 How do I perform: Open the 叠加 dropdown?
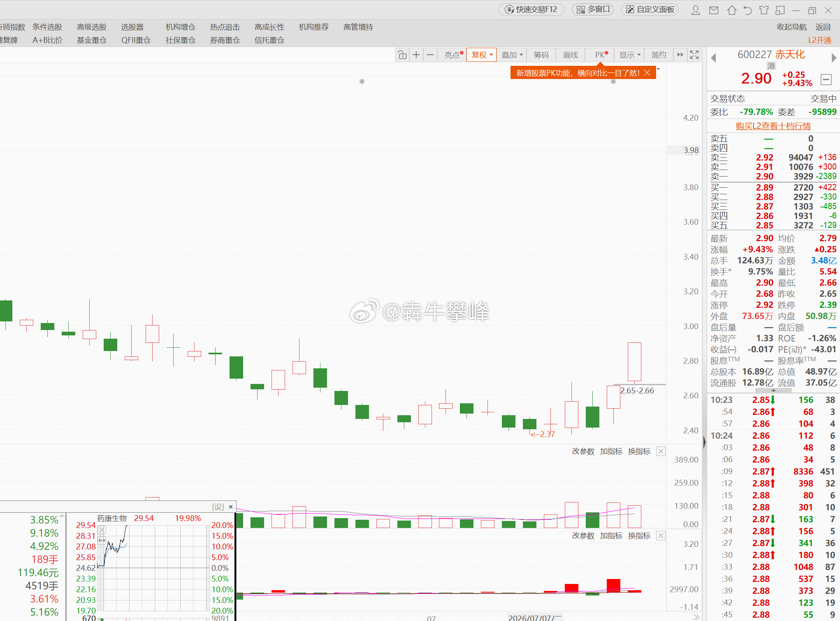[x=512, y=55]
